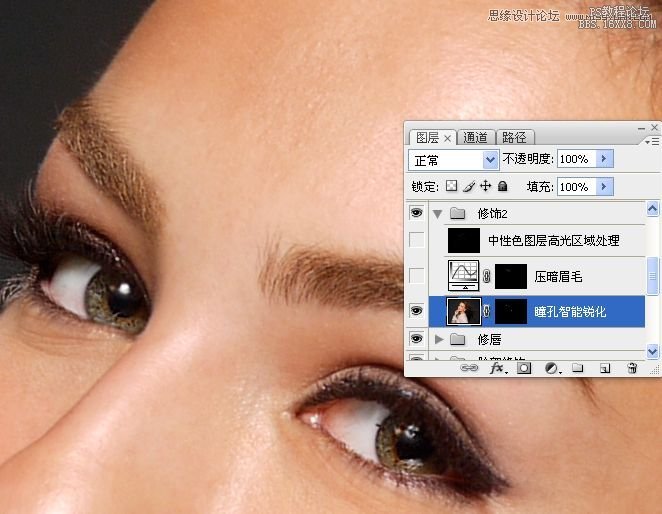Open the layers panel options menu
This screenshot has width=662, height=514.
coord(652,141)
